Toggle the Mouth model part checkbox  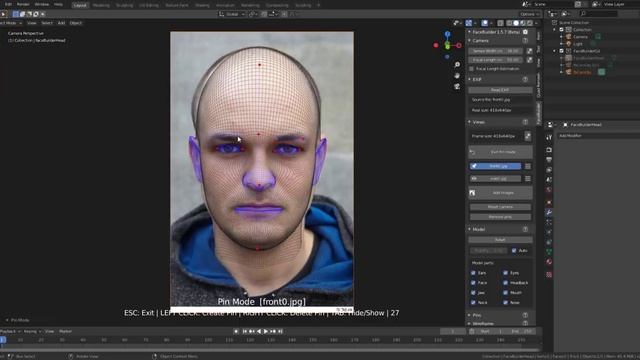click(x=505, y=293)
